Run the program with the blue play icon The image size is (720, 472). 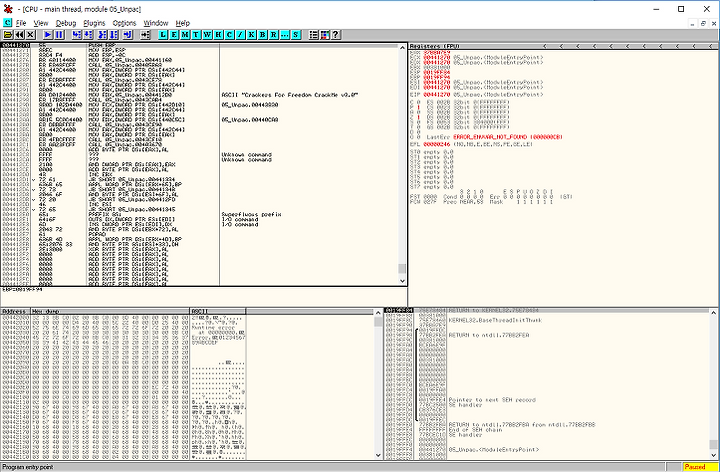coord(48,34)
